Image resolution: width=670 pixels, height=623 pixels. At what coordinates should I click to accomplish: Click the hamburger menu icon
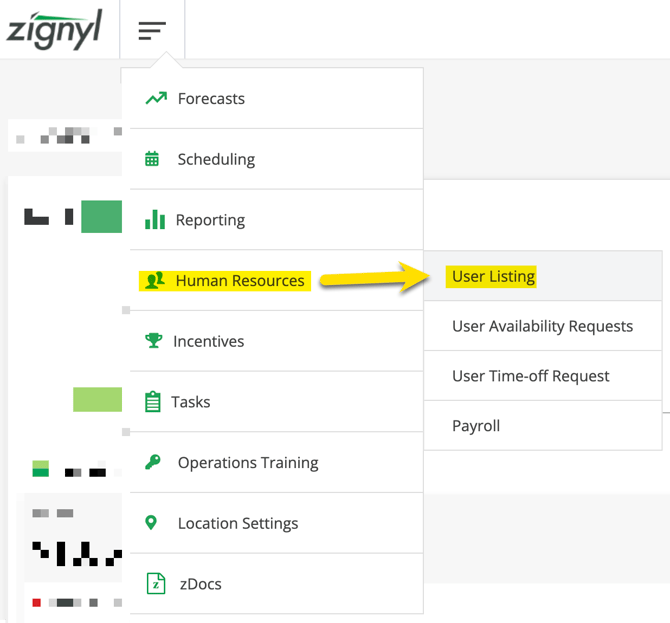click(152, 30)
